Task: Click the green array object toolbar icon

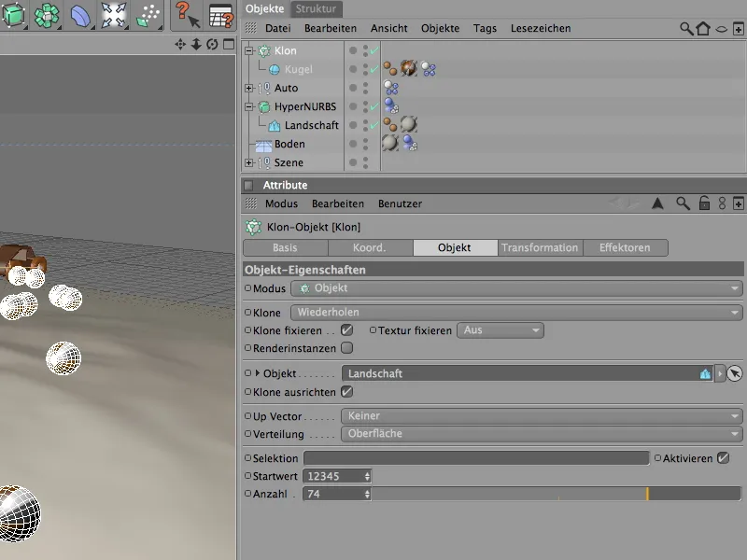Action: click(49, 15)
